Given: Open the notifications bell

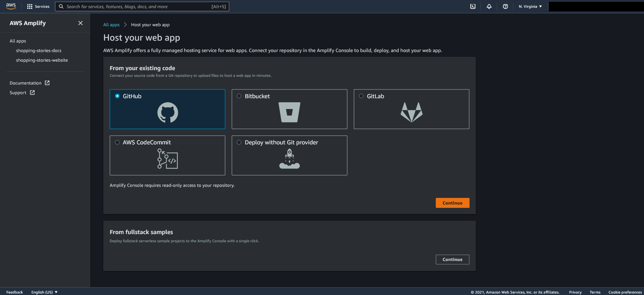Looking at the screenshot, I should pyautogui.click(x=489, y=6).
